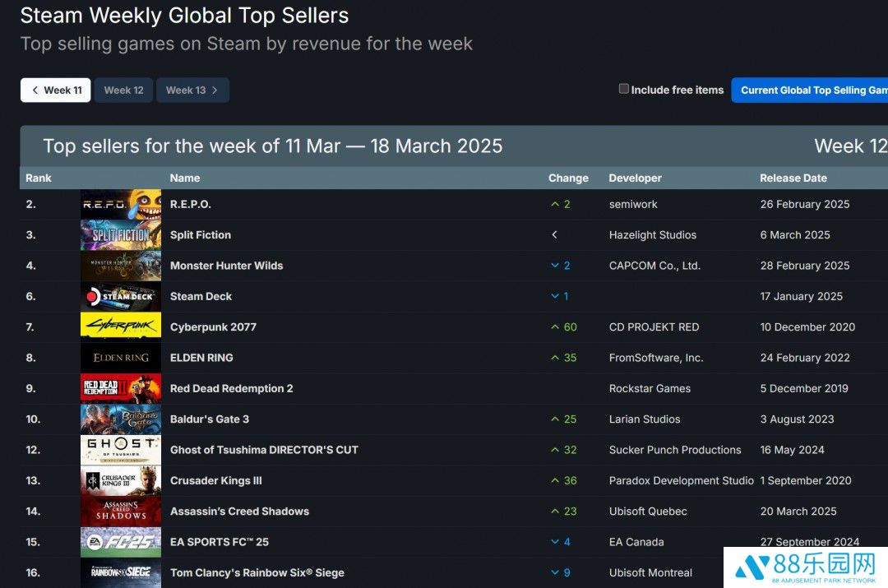Open Tom Clancy's Rainbow Six Siege title
This screenshot has width=888, height=588.
[257, 572]
